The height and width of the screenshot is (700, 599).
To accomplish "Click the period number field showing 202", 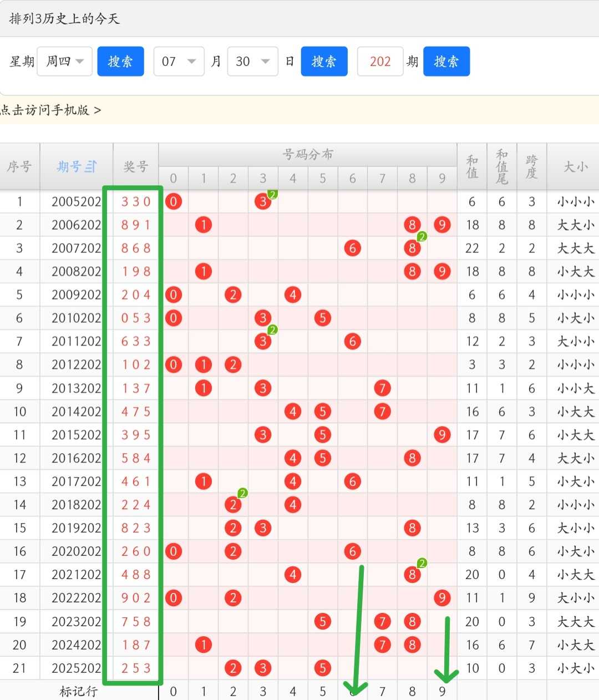I will coord(380,61).
